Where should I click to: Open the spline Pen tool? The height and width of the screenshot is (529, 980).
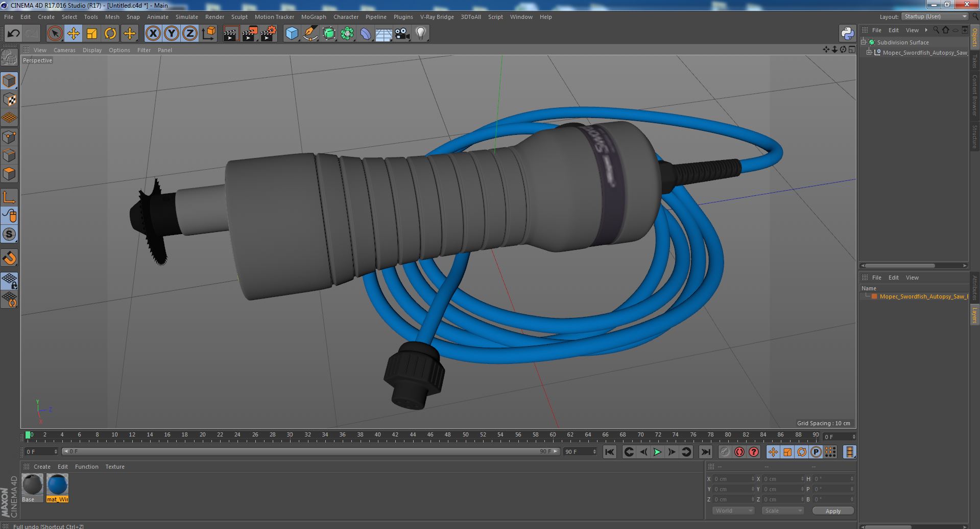[x=310, y=34]
